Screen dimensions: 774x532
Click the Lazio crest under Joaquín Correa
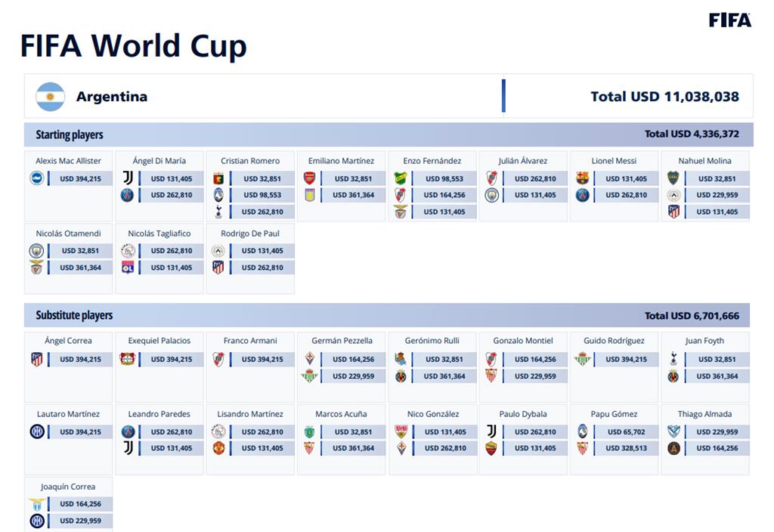(x=36, y=504)
